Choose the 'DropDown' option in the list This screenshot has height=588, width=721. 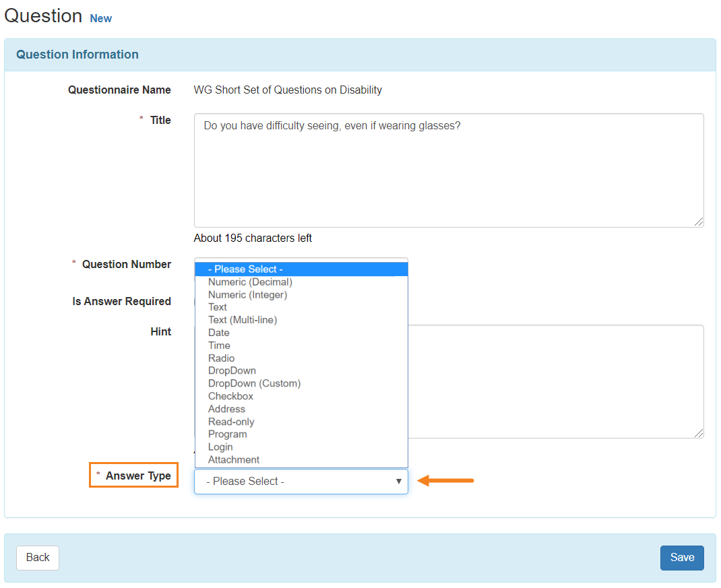point(232,371)
